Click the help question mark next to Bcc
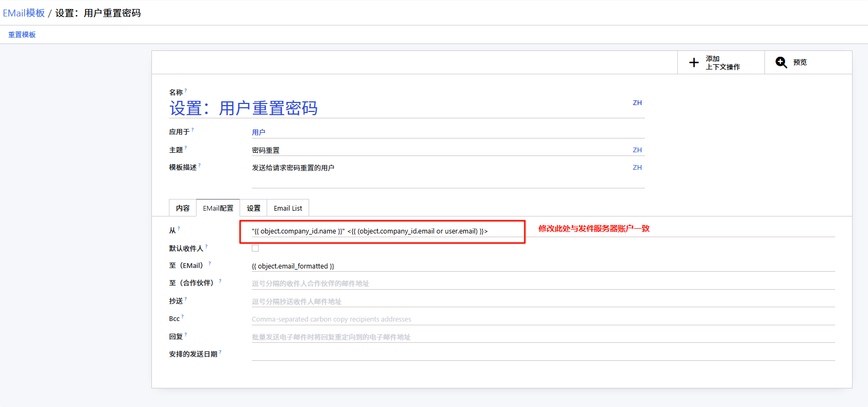 click(183, 317)
